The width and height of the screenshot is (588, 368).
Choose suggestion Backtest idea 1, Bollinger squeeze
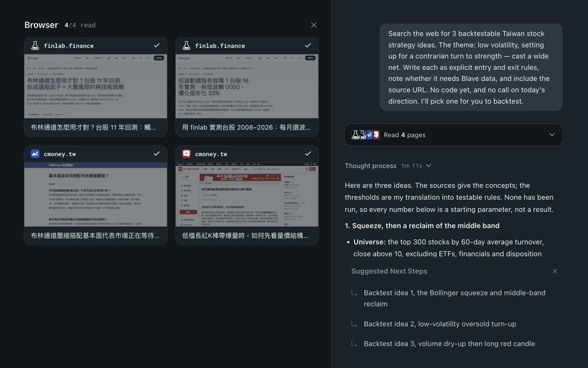(454, 298)
